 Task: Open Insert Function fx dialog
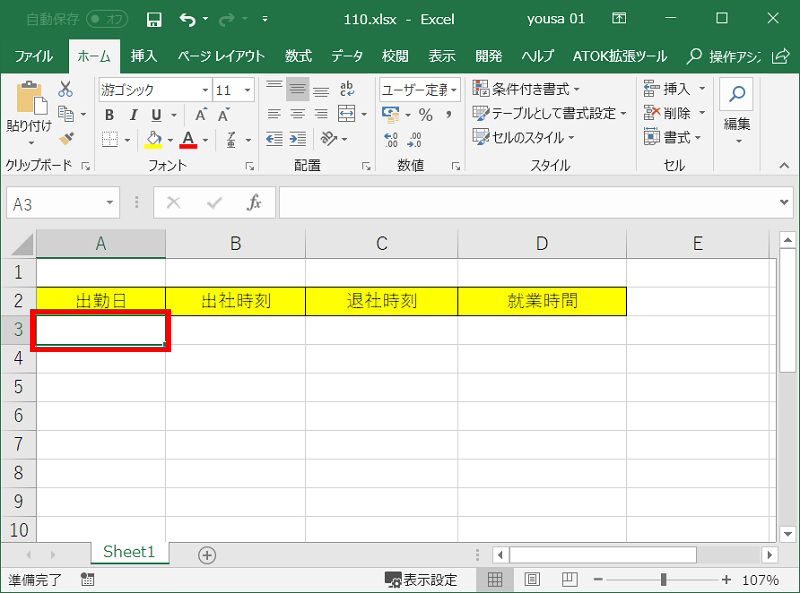coord(254,203)
